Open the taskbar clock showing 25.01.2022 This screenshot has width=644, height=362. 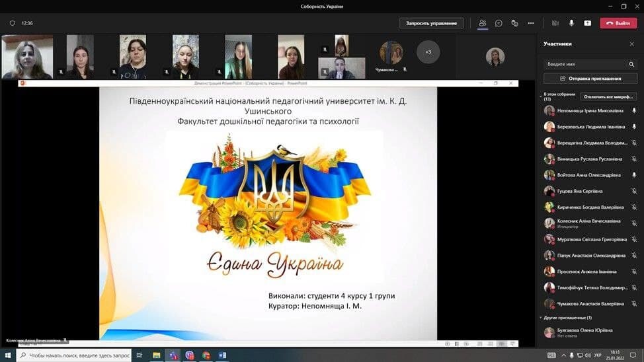[x=615, y=355]
